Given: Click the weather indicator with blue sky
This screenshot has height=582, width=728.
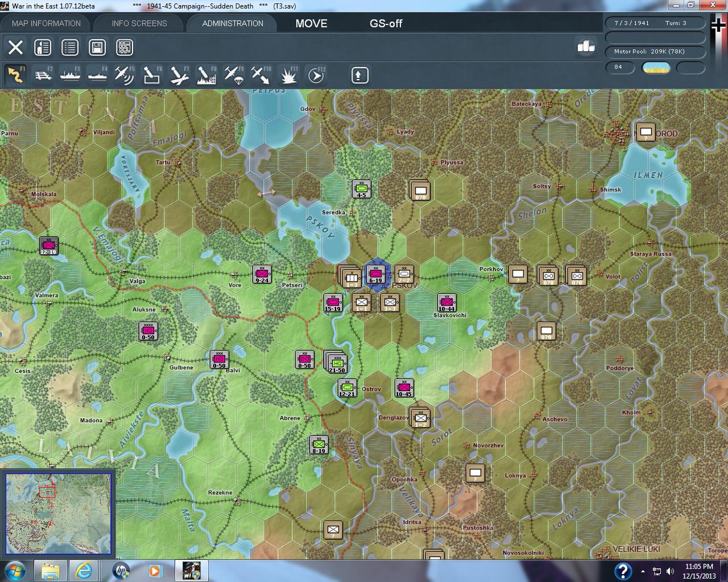Looking at the screenshot, I should [x=656, y=68].
